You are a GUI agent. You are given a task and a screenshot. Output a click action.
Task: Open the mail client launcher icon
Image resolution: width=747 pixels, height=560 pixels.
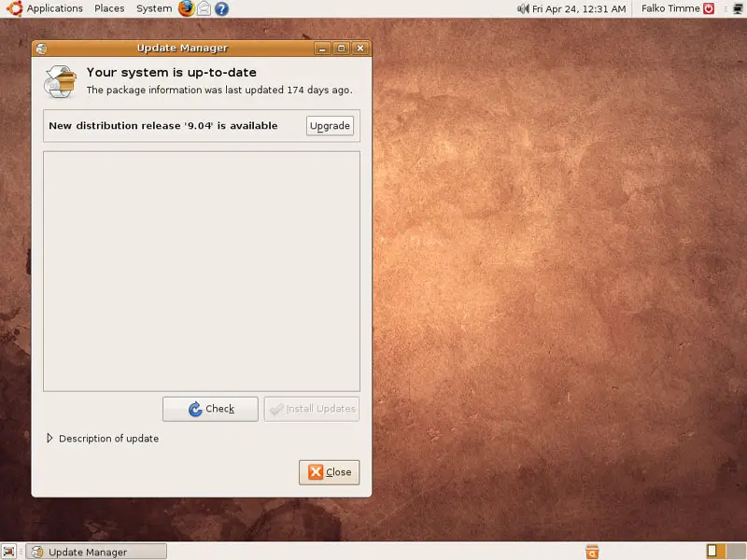[204, 8]
